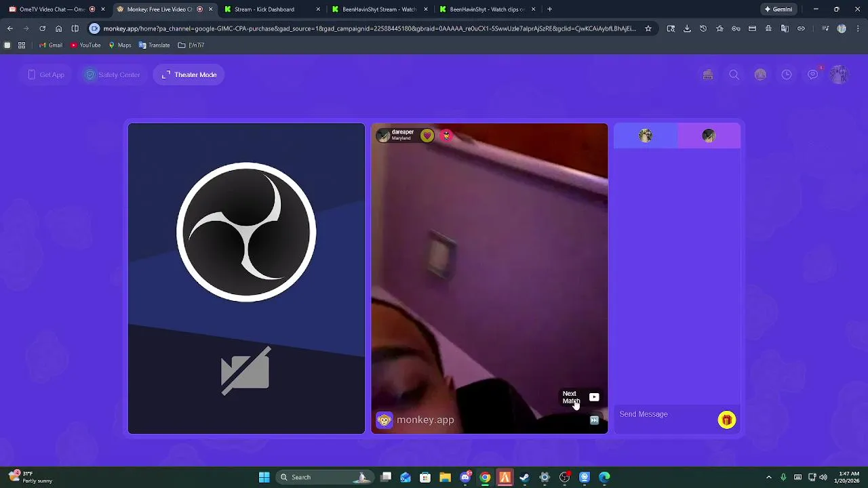The image size is (868, 488).
Task: Click the Theater Mode button
Action: click(189, 75)
